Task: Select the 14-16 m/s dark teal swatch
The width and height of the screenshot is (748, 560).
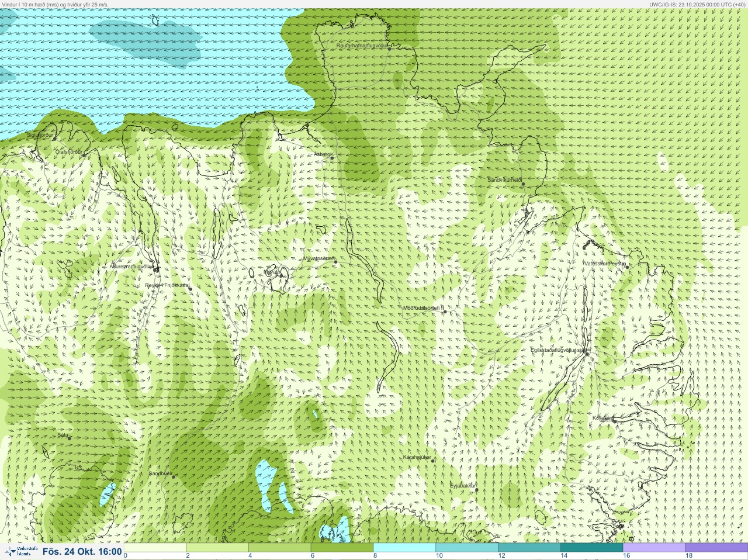Action: pos(591,548)
